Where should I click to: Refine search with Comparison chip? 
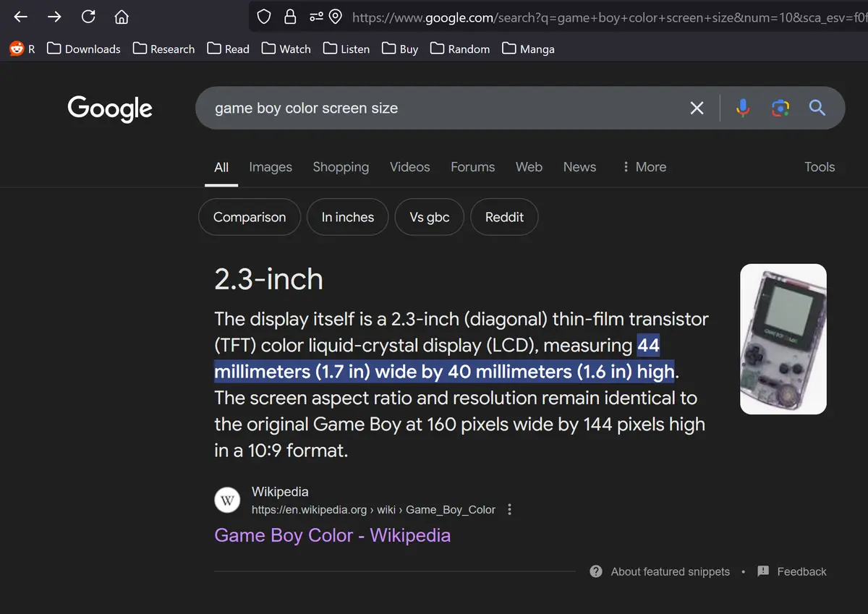pyautogui.click(x=250, y=217)
